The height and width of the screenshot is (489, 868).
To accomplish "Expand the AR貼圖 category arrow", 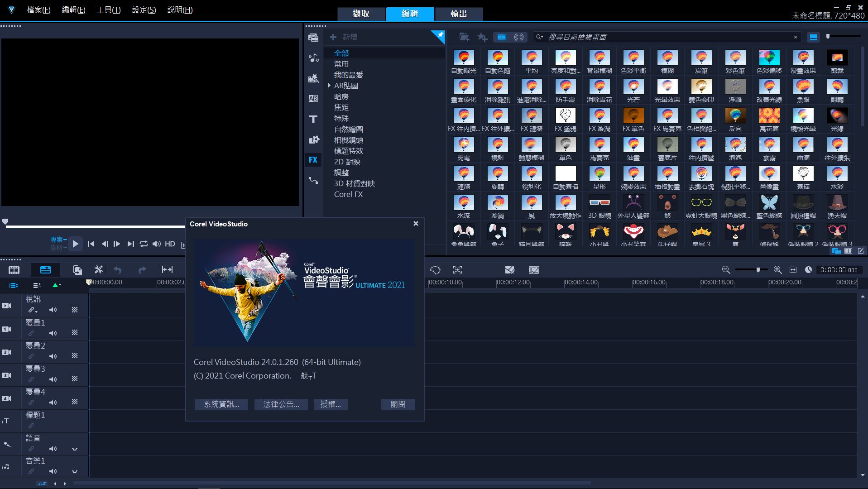I will click(329, 86).
